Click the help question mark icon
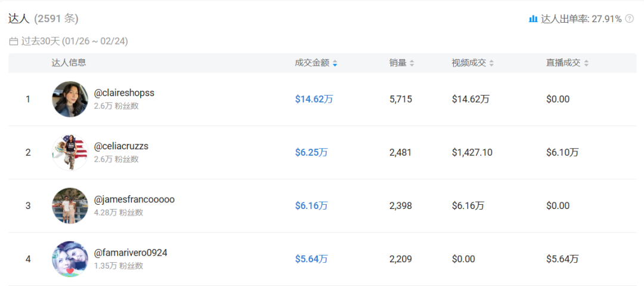The image size is (644, 286). click(629, 19)
